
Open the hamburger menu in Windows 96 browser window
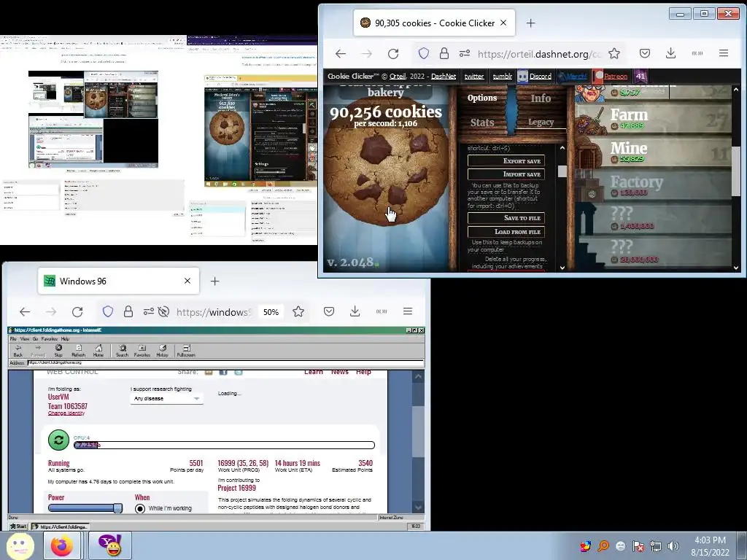point(408,311)
